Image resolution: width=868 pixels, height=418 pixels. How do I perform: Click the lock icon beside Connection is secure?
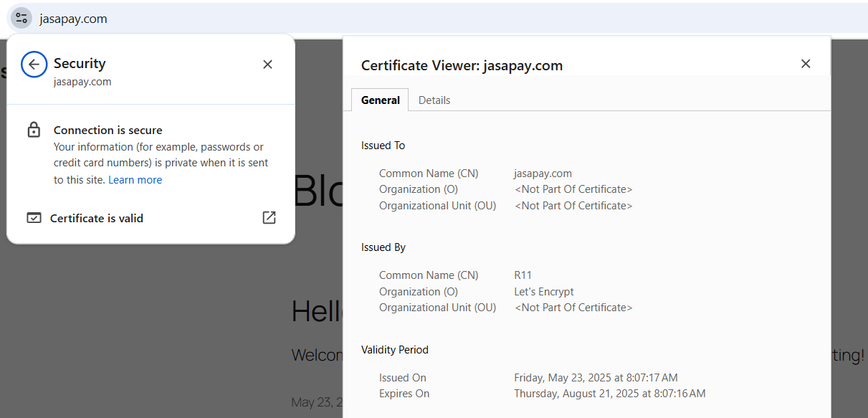tap(34, 130)
